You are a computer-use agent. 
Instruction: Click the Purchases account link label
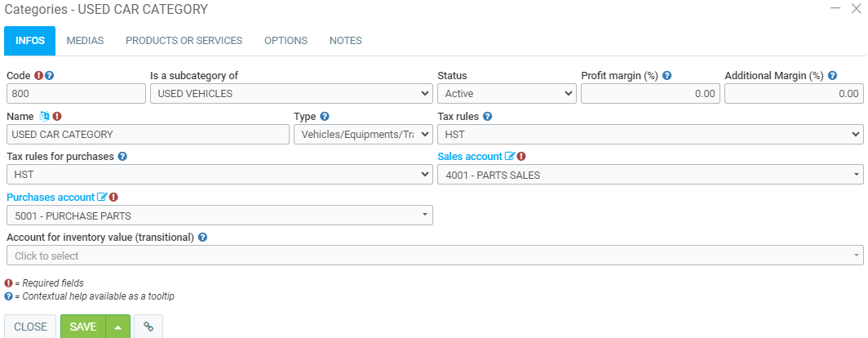pyautogui.click(x=51, y=197)
